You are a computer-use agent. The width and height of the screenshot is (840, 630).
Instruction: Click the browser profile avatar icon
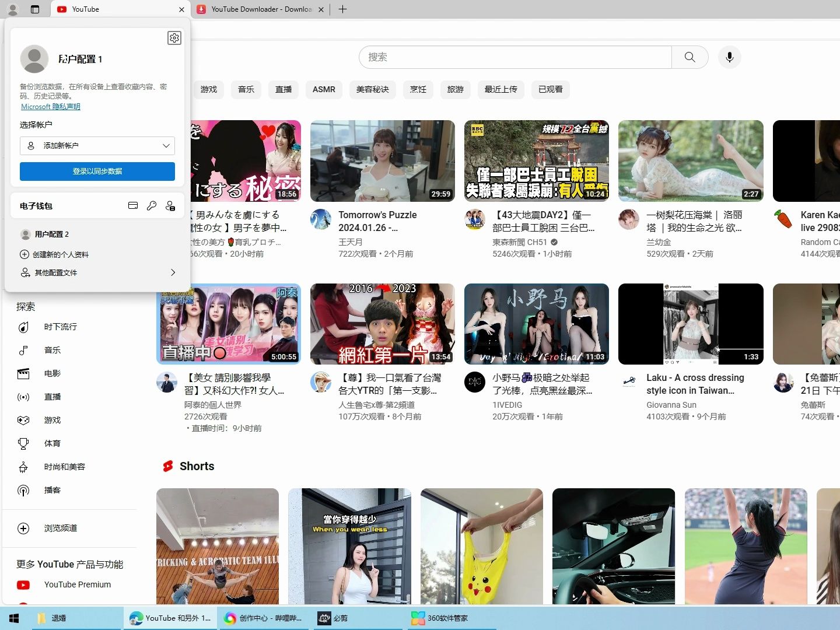pyautogui.click(x=13, y=9)
